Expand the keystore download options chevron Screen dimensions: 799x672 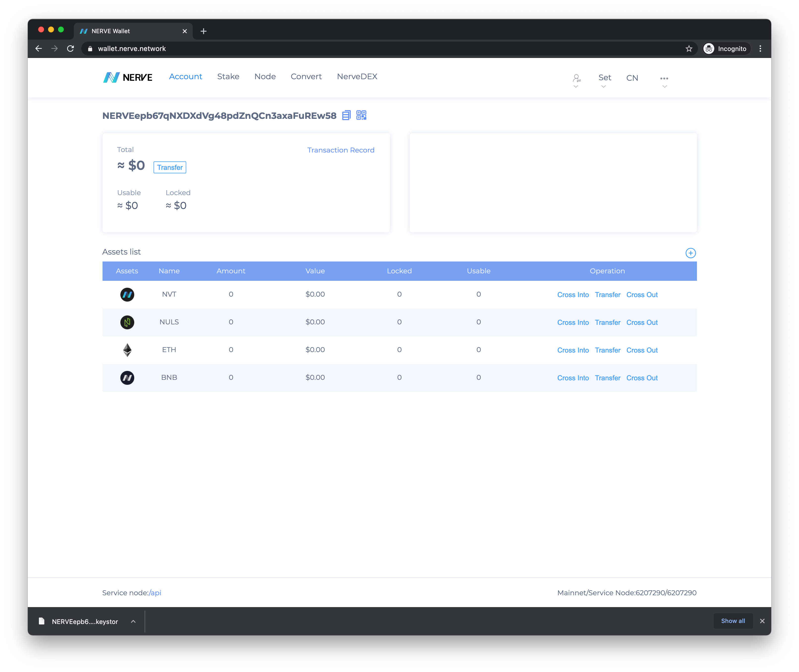tap(133, 621)
